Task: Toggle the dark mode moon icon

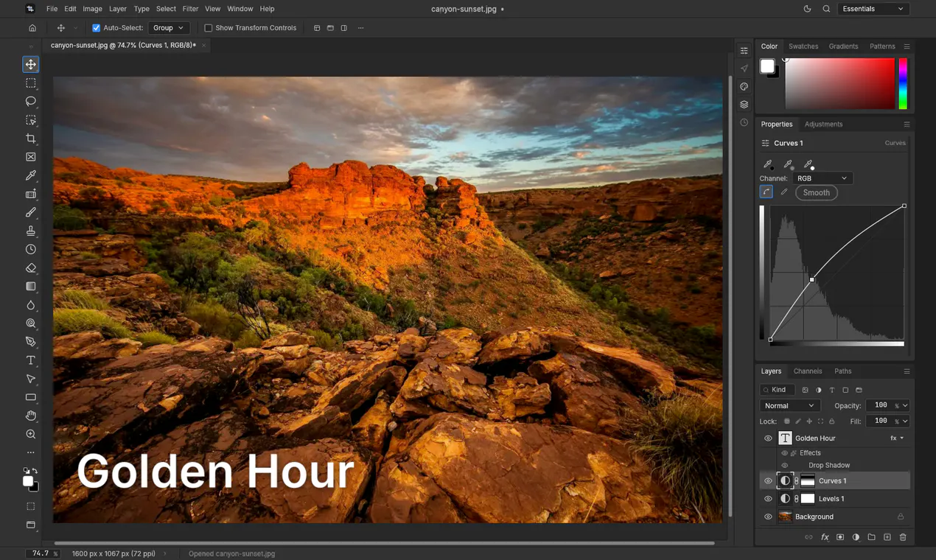Action: click(807, 9)
